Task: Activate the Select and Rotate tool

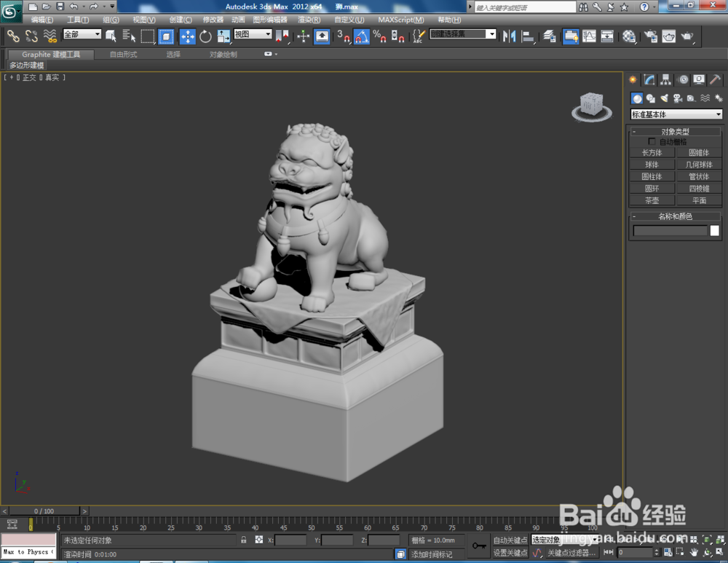Action: click(x=205, y=36)
